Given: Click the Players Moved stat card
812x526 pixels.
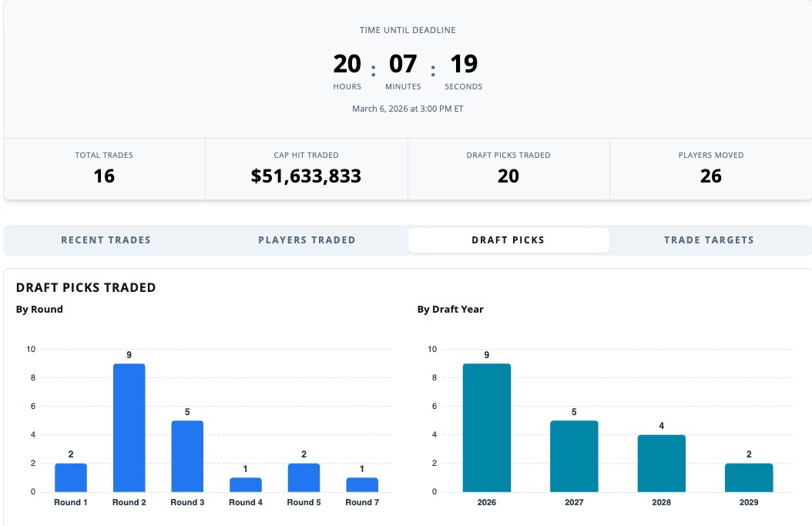Looking at the screenshot, I should click(x=710, y=169).
